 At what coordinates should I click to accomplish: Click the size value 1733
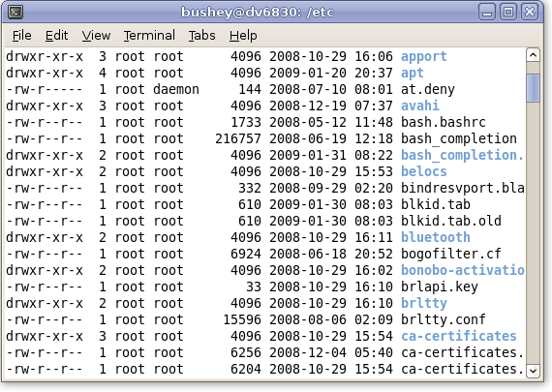[246, 122]
